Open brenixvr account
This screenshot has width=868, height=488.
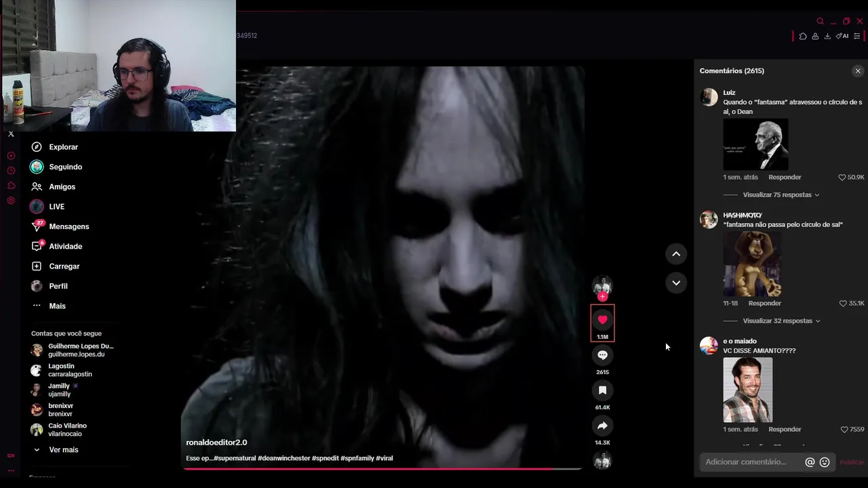pyautogui.click(x=52, y=409)
